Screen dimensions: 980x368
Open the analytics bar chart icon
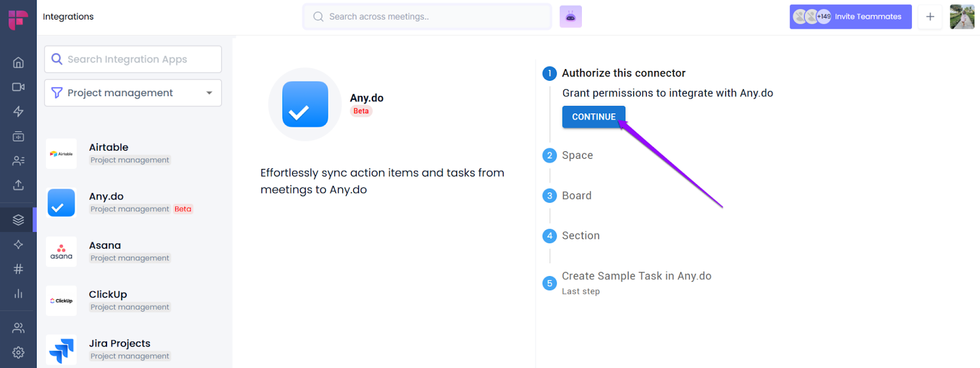tap(18, 293)
